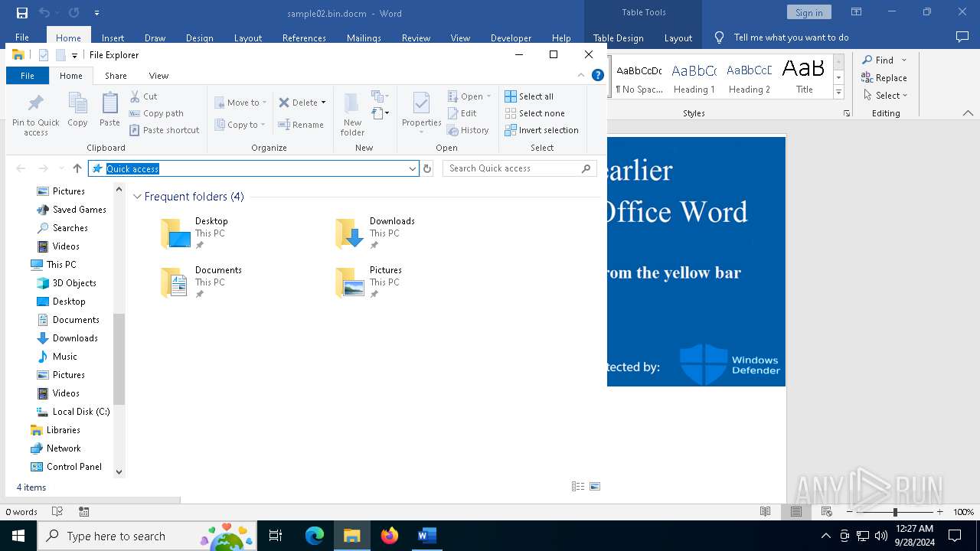980x551 pixels.
Task: Go up one level with Up arrow
Action: [77, 168]
